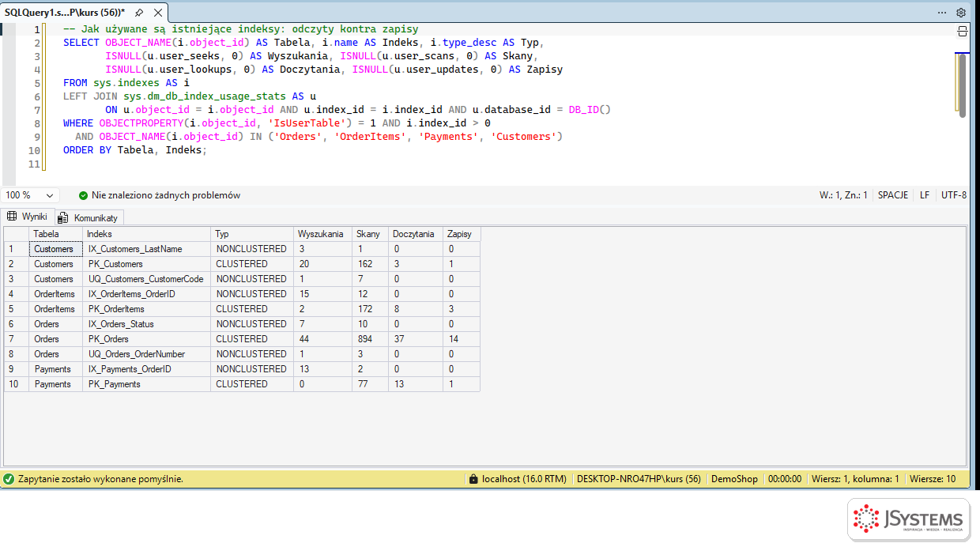Click the split editor icon above scrollbar
This screenshot has width=980, height=547.
pyautogui.click(x=962, y=31)
